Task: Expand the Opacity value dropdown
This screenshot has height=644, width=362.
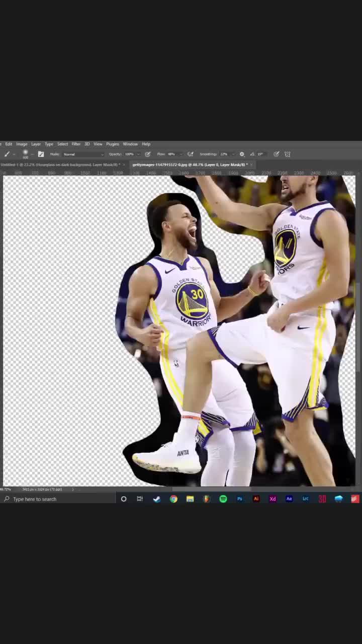Action: [x=138, y=154]
